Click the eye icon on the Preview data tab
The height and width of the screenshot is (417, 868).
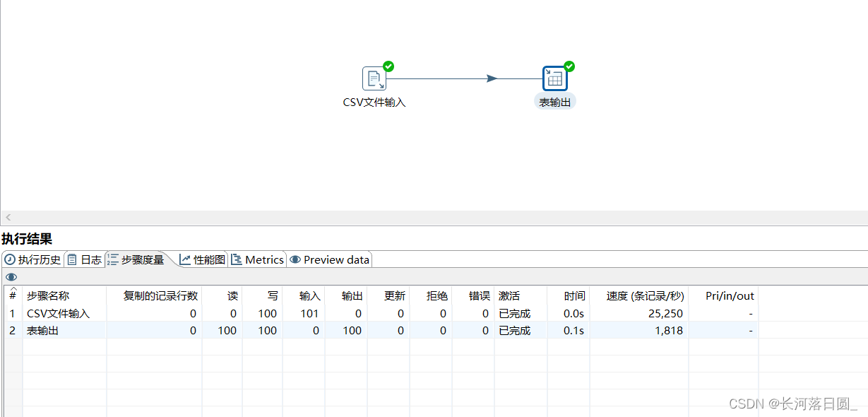(296, 259)
